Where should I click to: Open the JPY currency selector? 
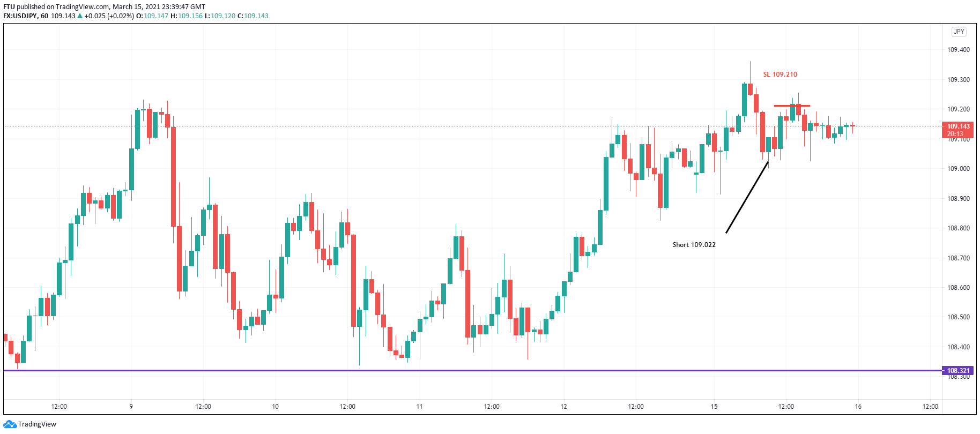click(x=959, y=32)
